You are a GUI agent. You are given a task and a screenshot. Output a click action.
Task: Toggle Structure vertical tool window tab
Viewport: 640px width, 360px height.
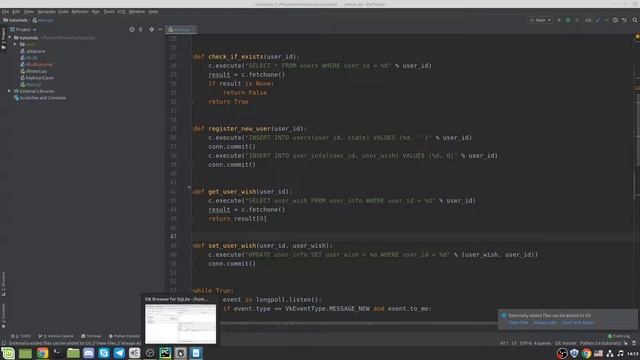point(3,284)
